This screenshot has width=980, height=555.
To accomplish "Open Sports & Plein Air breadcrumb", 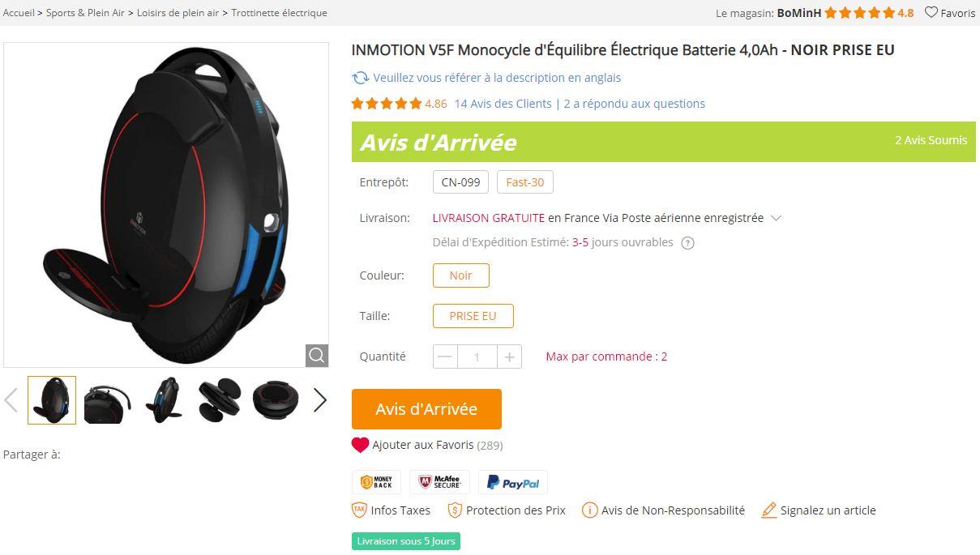I will [85, 13].
